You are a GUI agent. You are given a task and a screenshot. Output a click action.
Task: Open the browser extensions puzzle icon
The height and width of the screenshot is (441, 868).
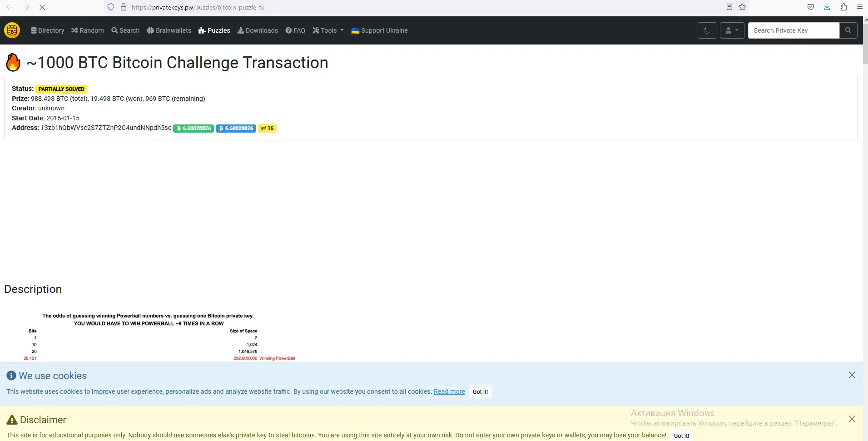[x=843, y=7]
